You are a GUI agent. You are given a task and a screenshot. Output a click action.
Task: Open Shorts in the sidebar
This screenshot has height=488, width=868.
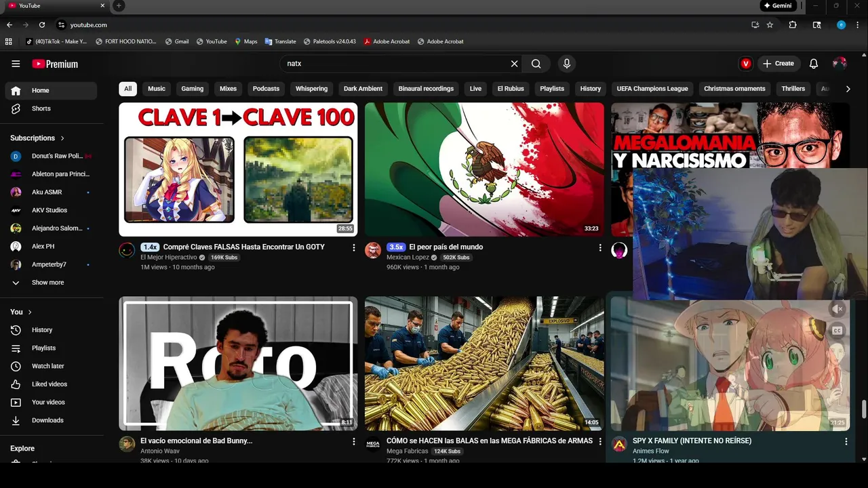pyautogui.click(x=51, y=108)
